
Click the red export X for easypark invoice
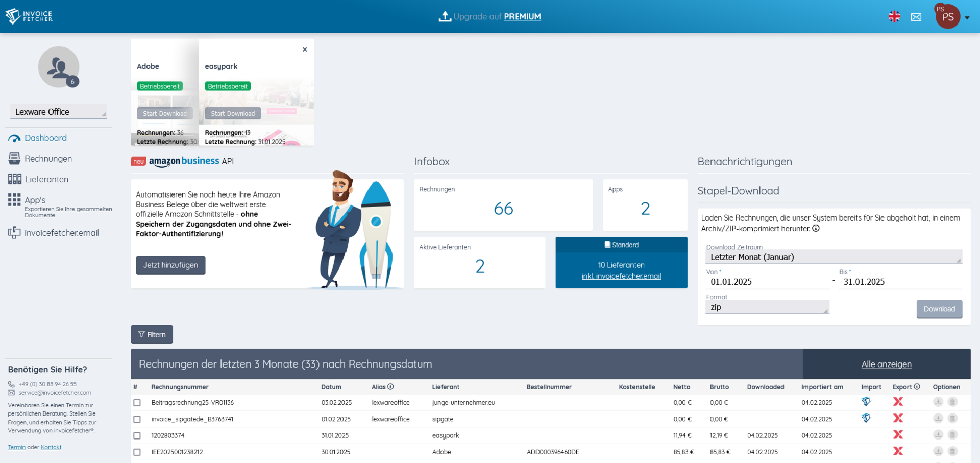pyautogui.click(x=898, y=435)
